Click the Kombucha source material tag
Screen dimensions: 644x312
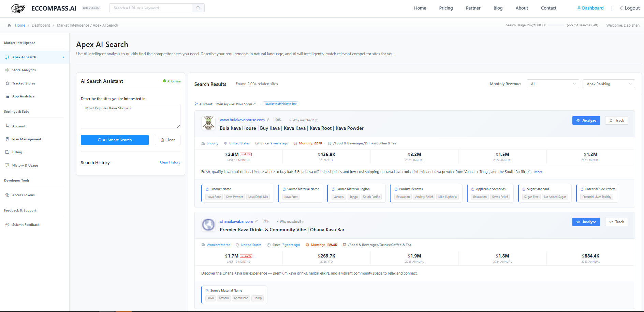coord(241,298)
